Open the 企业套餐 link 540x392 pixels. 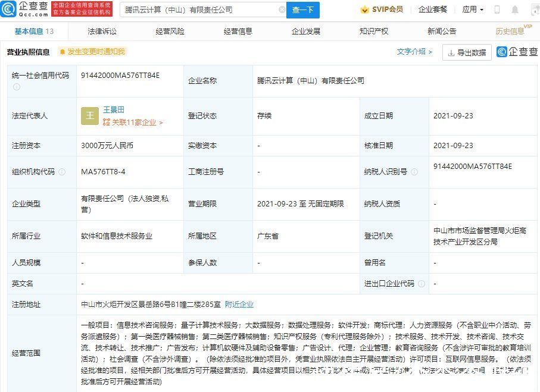pos(433,10)
